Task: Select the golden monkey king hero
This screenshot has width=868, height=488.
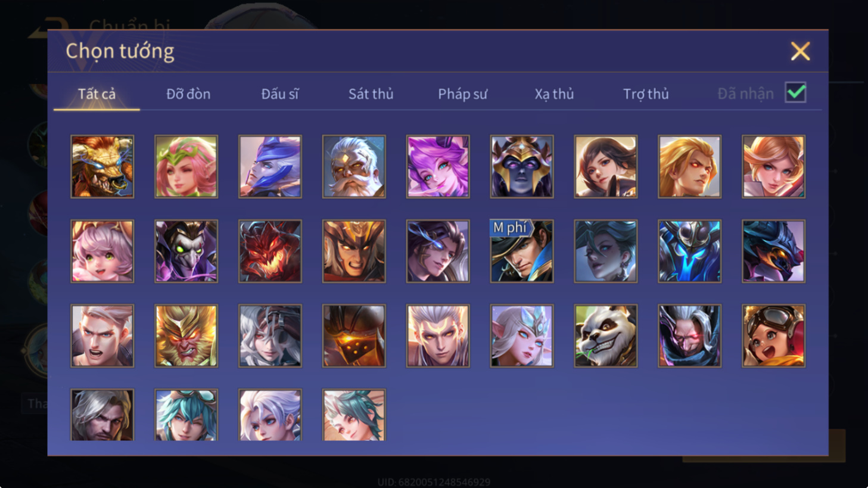Action: click(186, 335)
